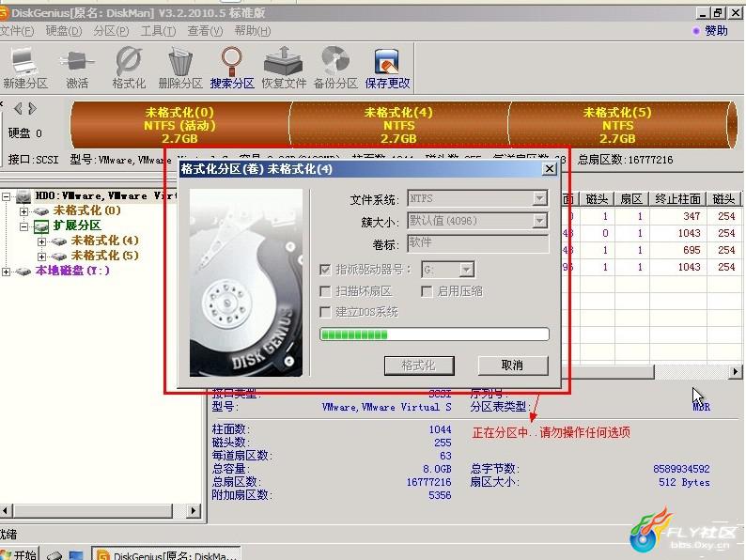Click the 备份分区 backup partition icon
The width and height of the screenshot is (746, 560).
(335, 68)
